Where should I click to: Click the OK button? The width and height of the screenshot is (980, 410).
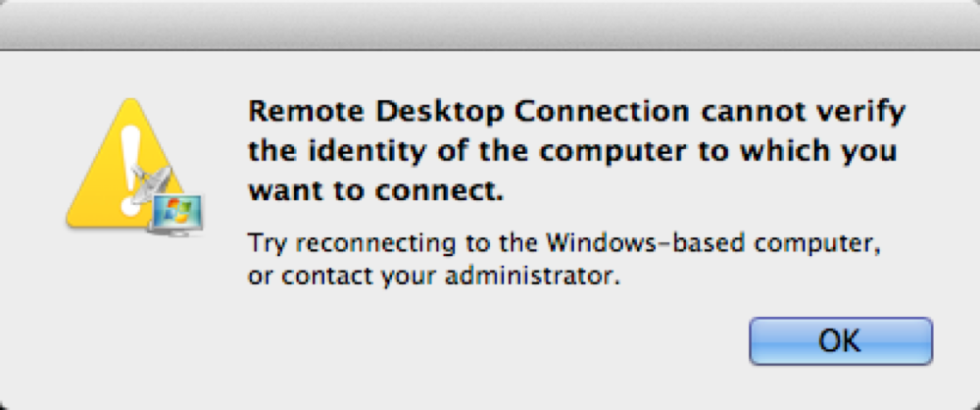pos(841,341)
